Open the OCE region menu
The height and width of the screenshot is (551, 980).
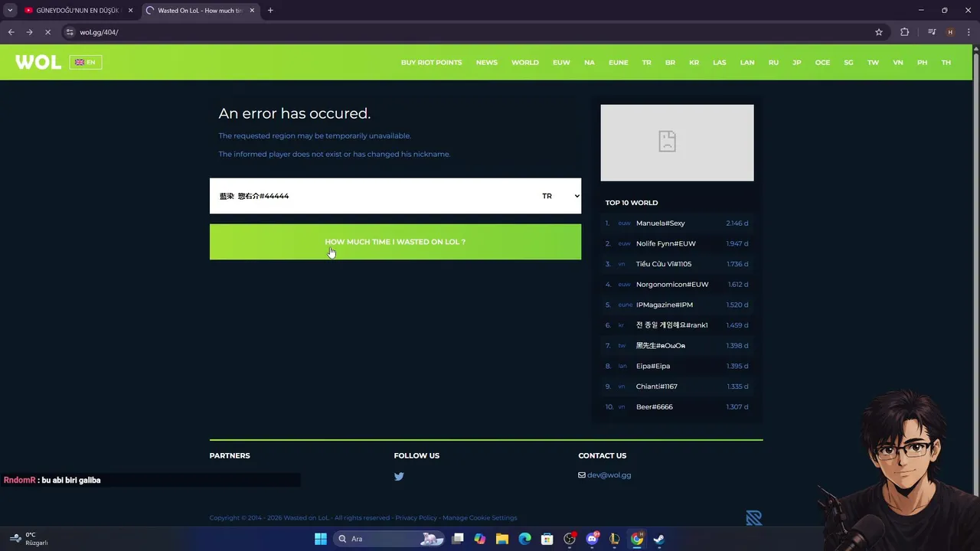822,63
